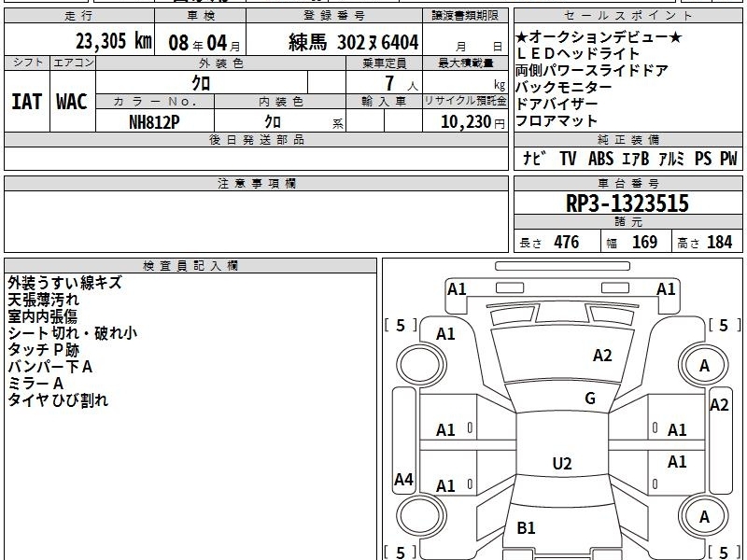Select the 諸元 header
The width and height of the screenshot is (747, 560).
pyautogui.click(x=627, y=222)
